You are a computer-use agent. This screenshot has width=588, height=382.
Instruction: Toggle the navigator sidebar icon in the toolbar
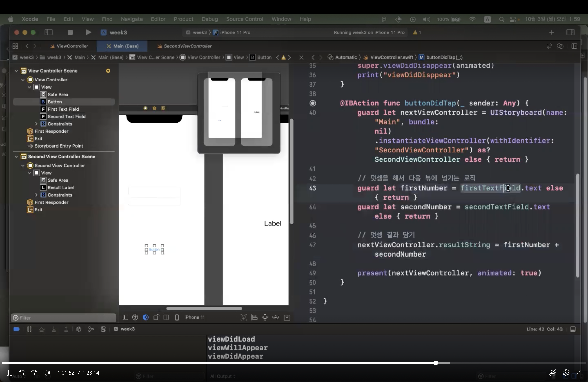pos(48,32)
